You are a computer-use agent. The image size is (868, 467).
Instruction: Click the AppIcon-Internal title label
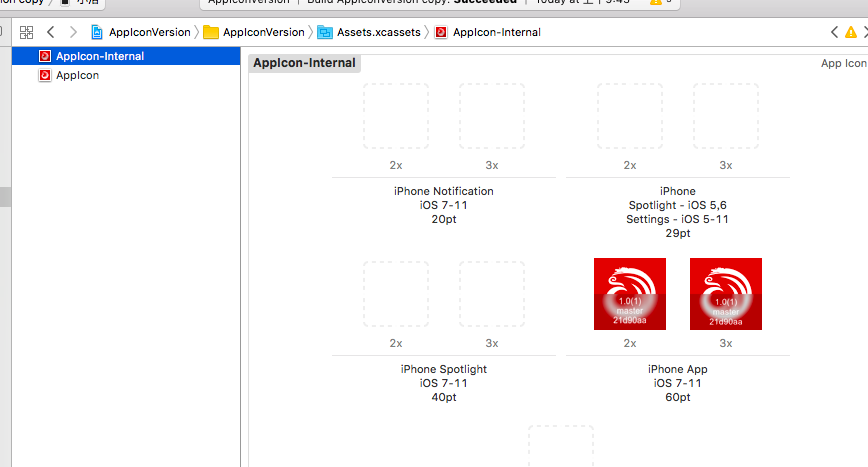(x=304, y=63)
